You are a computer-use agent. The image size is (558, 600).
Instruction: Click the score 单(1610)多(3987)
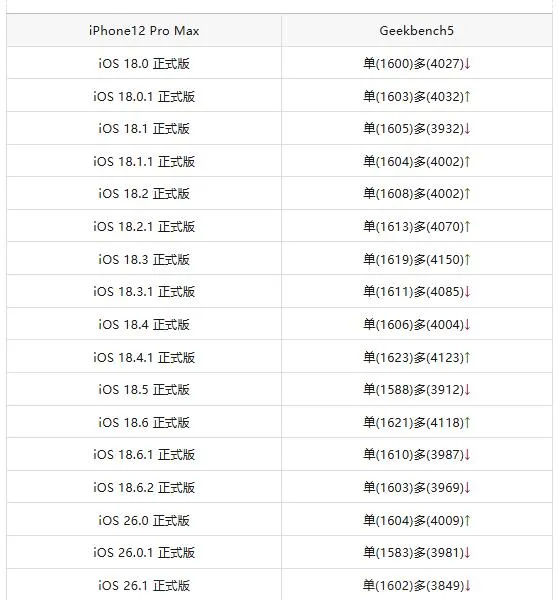(413, 455)
